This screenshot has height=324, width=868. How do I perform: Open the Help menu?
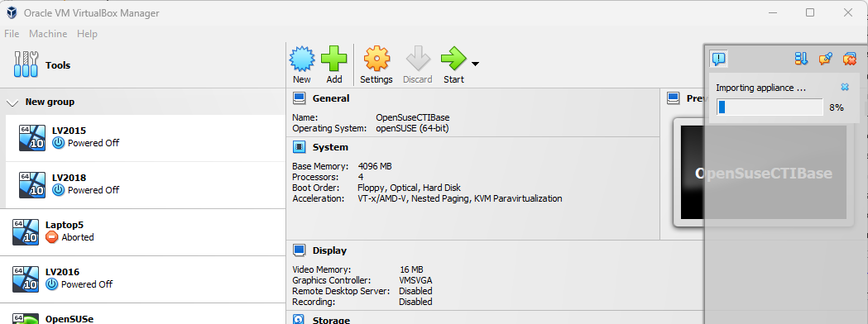click(87, 34)
